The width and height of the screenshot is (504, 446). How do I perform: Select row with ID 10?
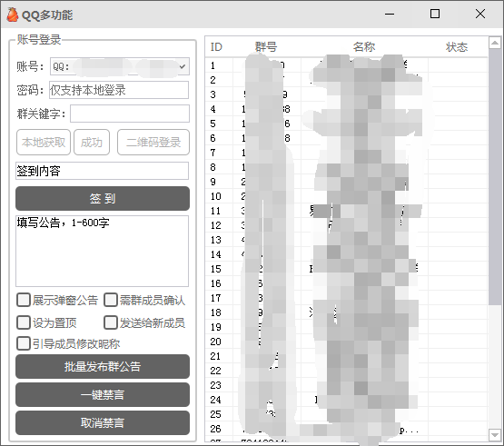point(347,196)
